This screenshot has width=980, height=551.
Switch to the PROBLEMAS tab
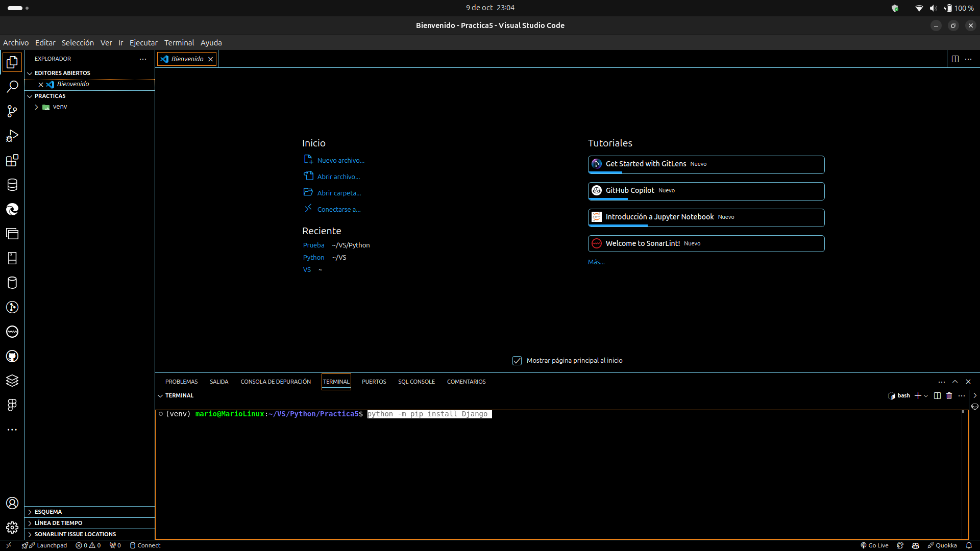pyautogui.click(x=181, y=382)
